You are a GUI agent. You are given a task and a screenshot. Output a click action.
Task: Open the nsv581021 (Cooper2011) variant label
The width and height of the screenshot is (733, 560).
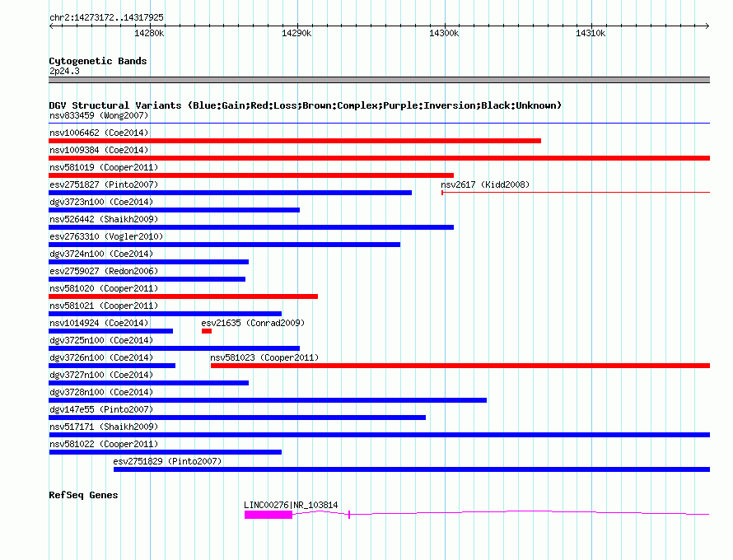pos(104,306)
